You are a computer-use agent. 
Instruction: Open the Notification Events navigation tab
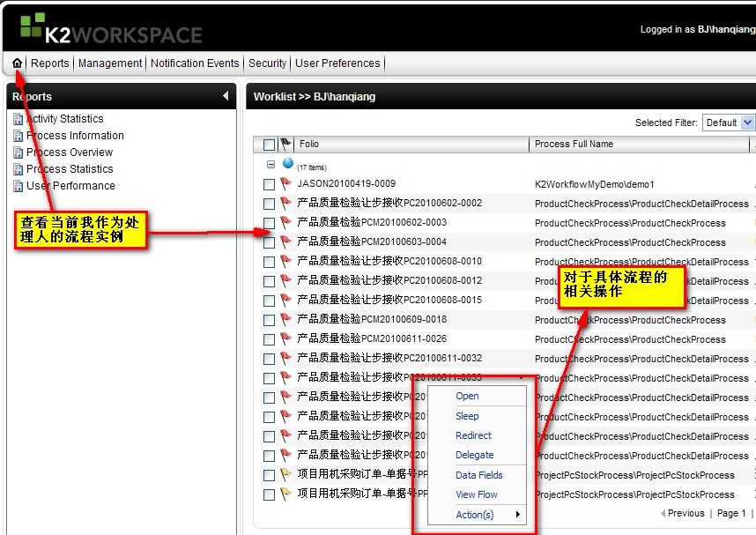coord(195,63)
